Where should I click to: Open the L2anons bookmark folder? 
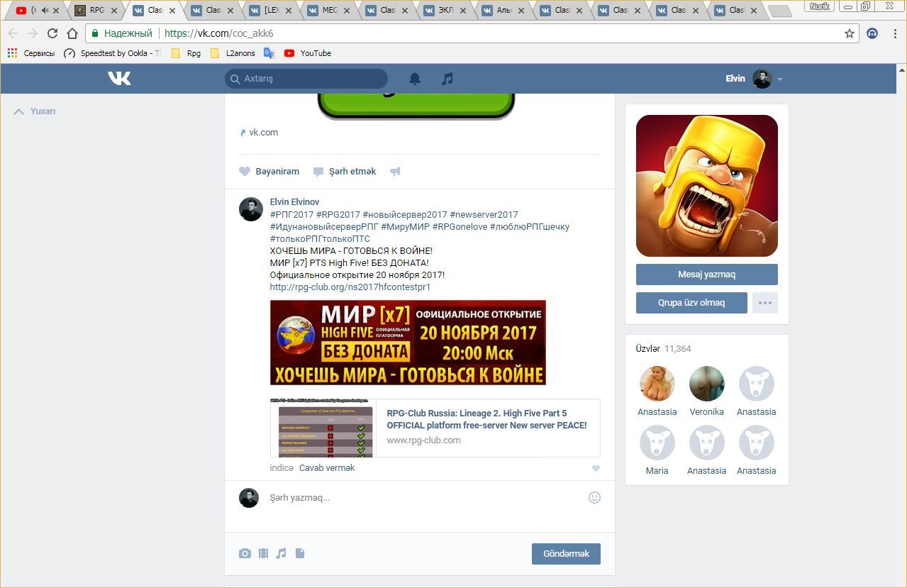click(233, 53)
